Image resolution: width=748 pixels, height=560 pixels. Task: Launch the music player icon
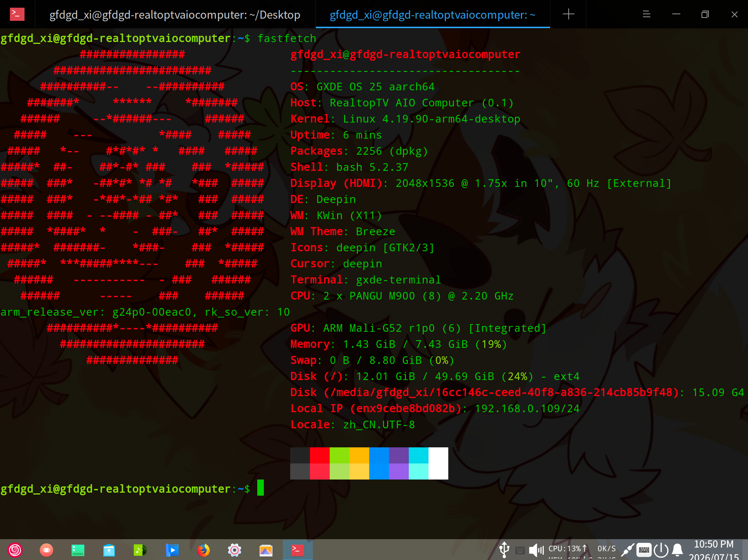coord(140,550)
